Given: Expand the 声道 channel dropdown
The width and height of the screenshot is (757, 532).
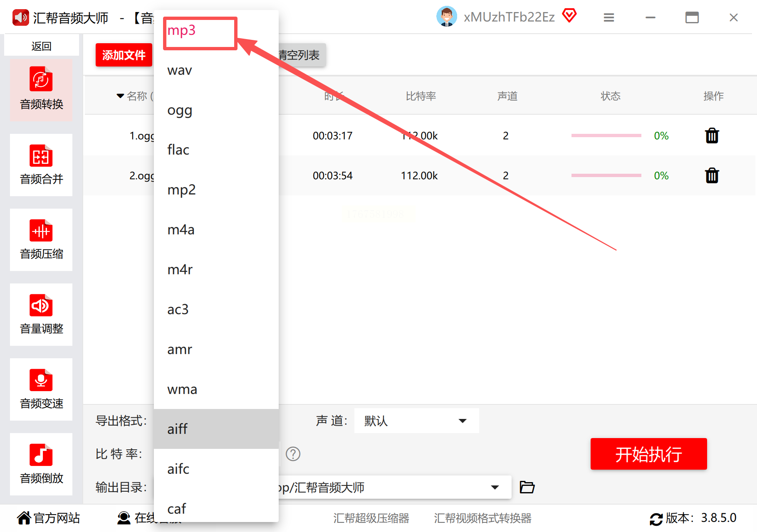Looking at the screenshot, I should click(x=416, y=421).
